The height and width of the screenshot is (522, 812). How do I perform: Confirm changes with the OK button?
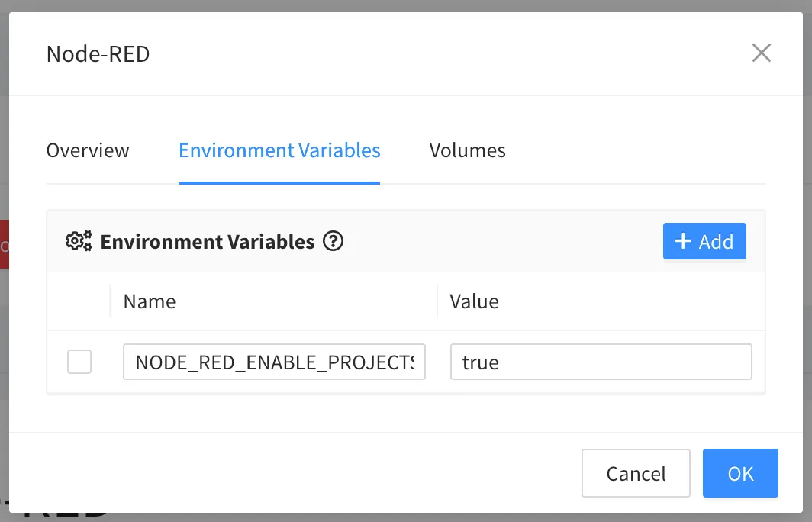[x=740, y=473]
